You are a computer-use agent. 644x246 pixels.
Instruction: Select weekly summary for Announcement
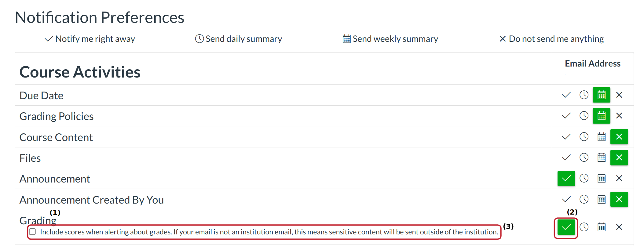[x=601, y=178]
